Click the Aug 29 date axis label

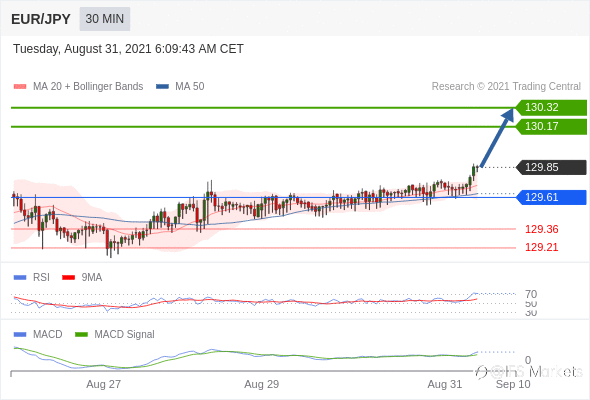262,384
